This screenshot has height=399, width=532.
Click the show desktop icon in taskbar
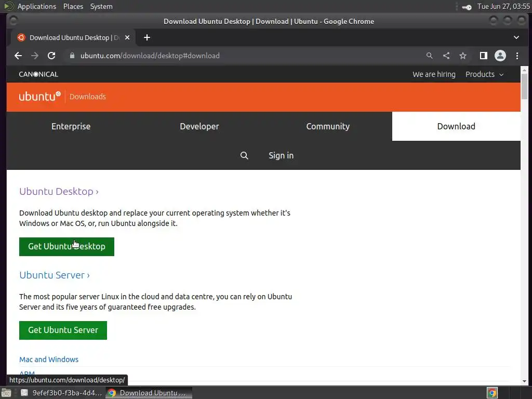tap(6, 393)
